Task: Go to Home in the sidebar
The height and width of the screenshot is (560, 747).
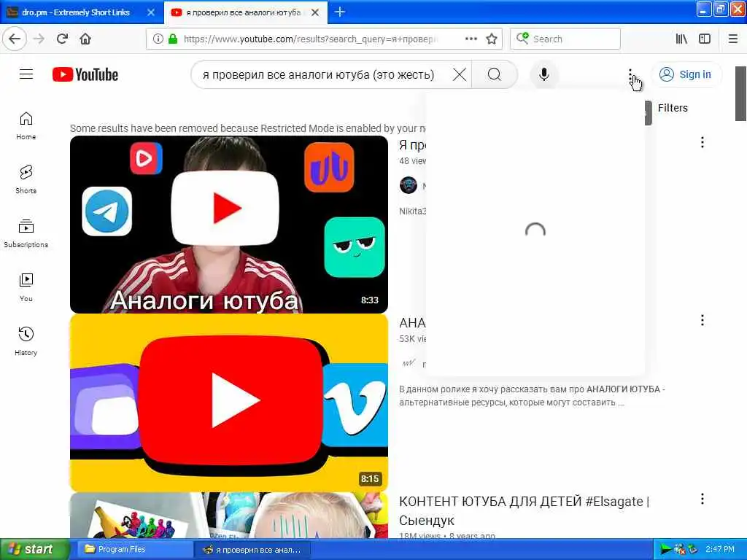Action: [x=26, y=125]
